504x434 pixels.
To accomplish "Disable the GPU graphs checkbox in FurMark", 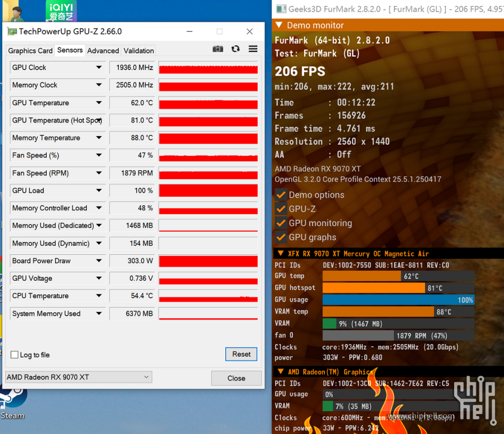I will 281,237.
